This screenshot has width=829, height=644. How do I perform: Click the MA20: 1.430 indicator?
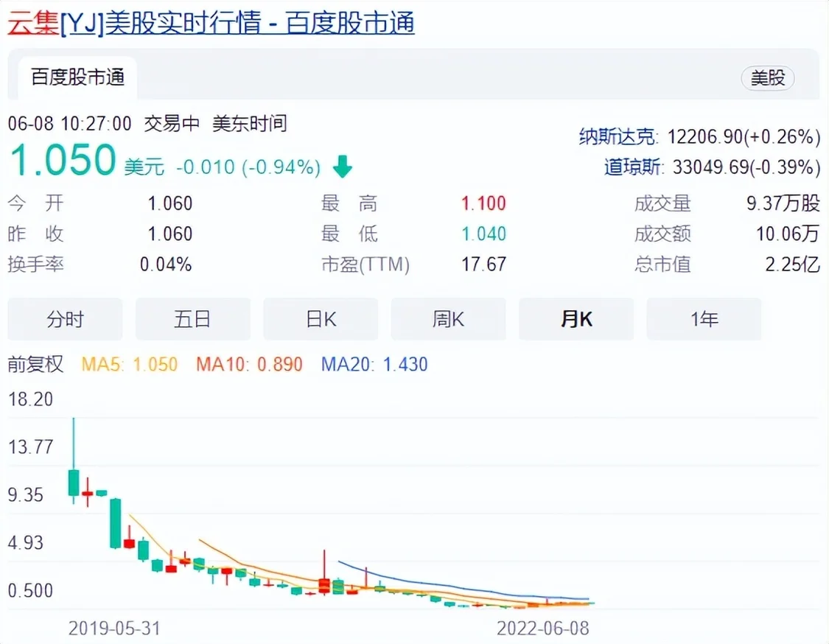[374, 364]
